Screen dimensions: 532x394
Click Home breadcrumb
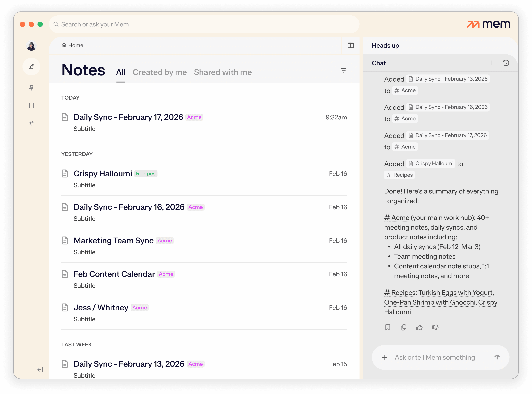(72, 45)
